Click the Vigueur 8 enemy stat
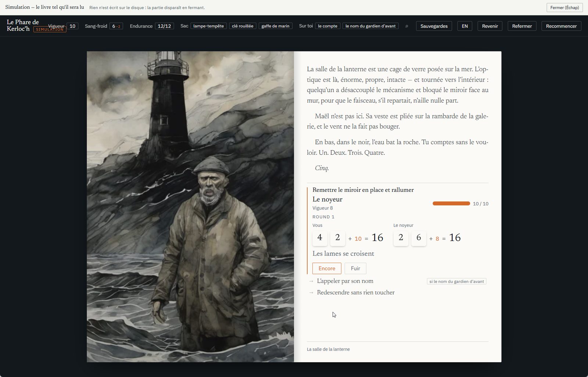The width and height of the screenshot is (588, 377). [x=323, y=208]
